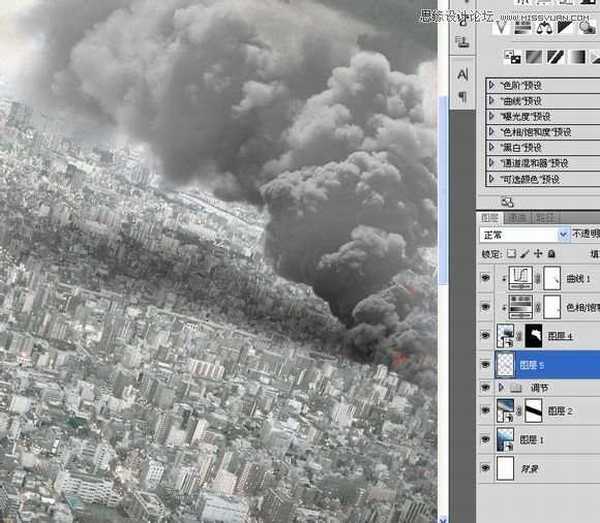Image resolution: width=600 pixels, height=523 pixels.
Task: Click the 图层 1 layer thumbnail
Action: pyautogui.click(x=505, y=440)
